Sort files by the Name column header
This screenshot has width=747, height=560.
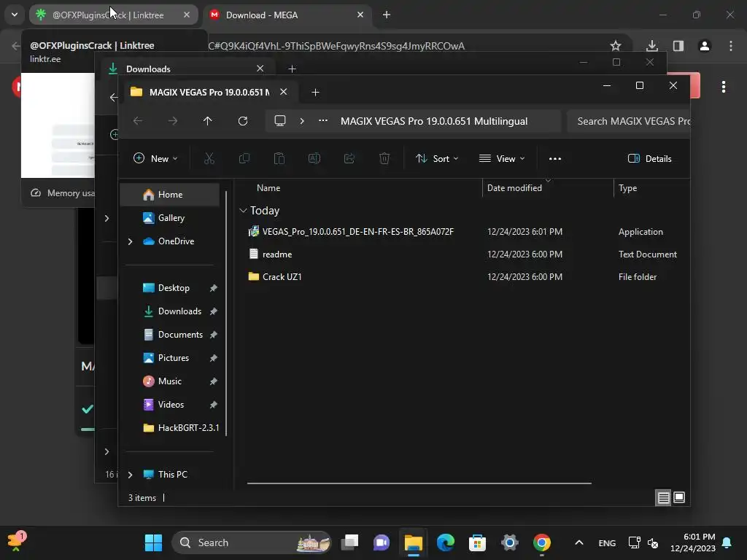tap(268, 188)
